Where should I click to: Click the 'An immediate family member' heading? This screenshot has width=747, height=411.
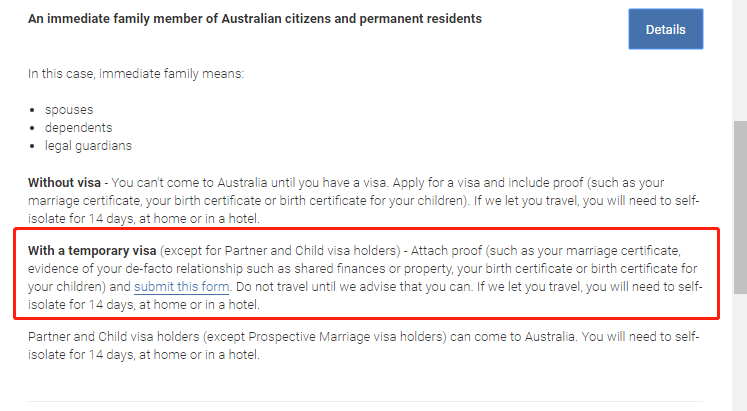coord(255,19)
